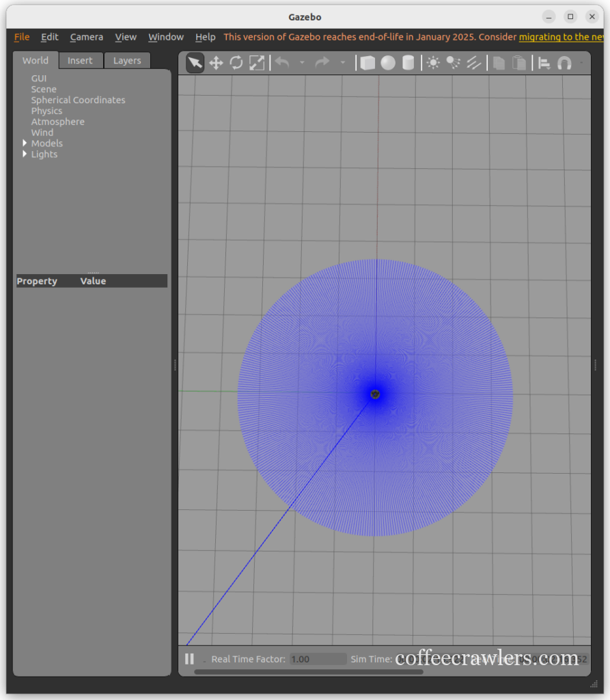Add a spot light
Image resolution: width=610 pixels, height=700 pixels.
point(453,64)
